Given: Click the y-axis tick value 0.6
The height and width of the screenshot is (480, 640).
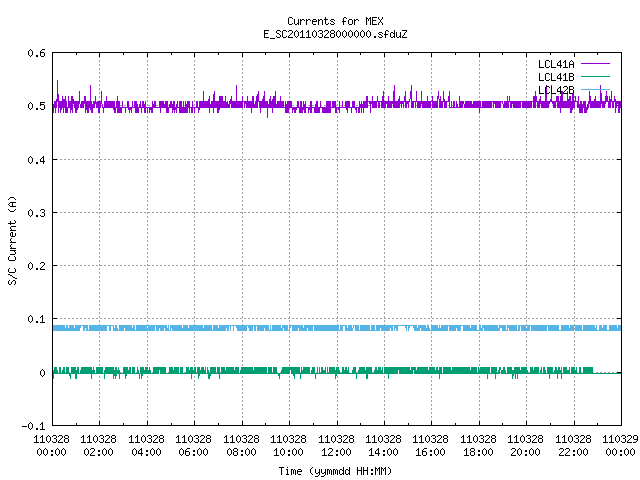Looking at the screenshot, I should click(36, 53).
